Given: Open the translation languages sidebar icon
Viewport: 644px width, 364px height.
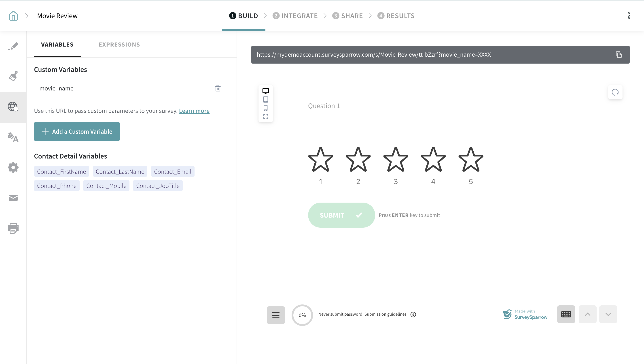Looking at the screenshot, I should [x=13, y=137].
